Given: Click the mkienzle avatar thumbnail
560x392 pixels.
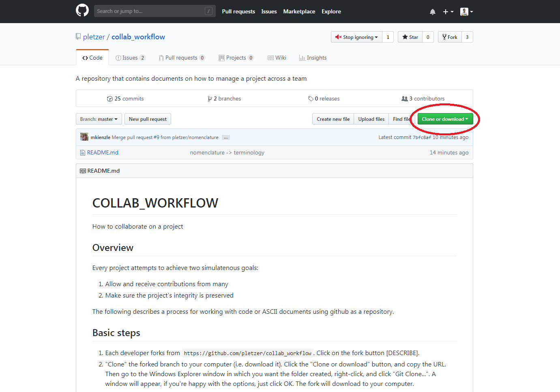Looking at the screenshot, I should [x=84, y=137].
